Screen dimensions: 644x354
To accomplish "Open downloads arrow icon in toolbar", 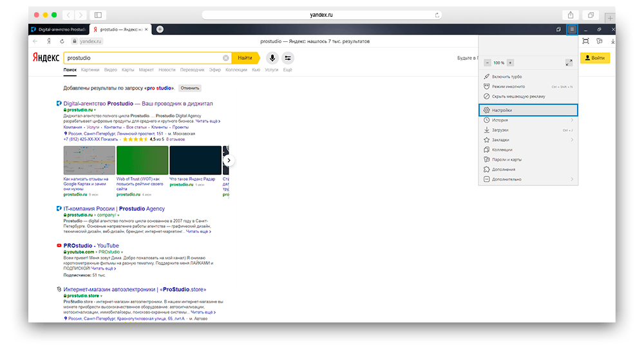I will (x=612, y=41).
